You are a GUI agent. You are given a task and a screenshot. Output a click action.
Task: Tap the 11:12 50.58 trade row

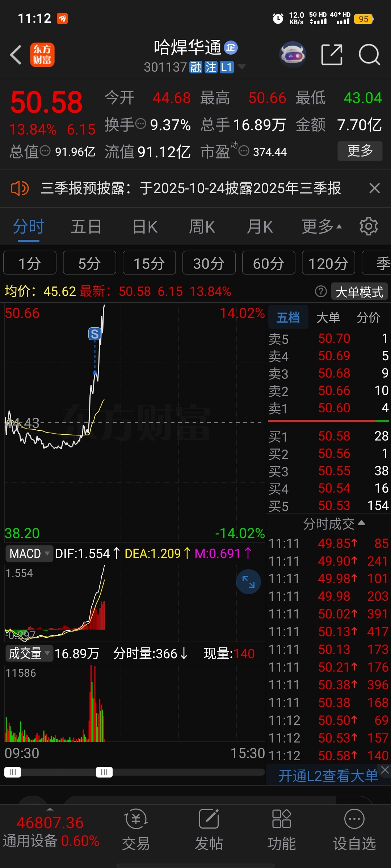tap(329, 756)
